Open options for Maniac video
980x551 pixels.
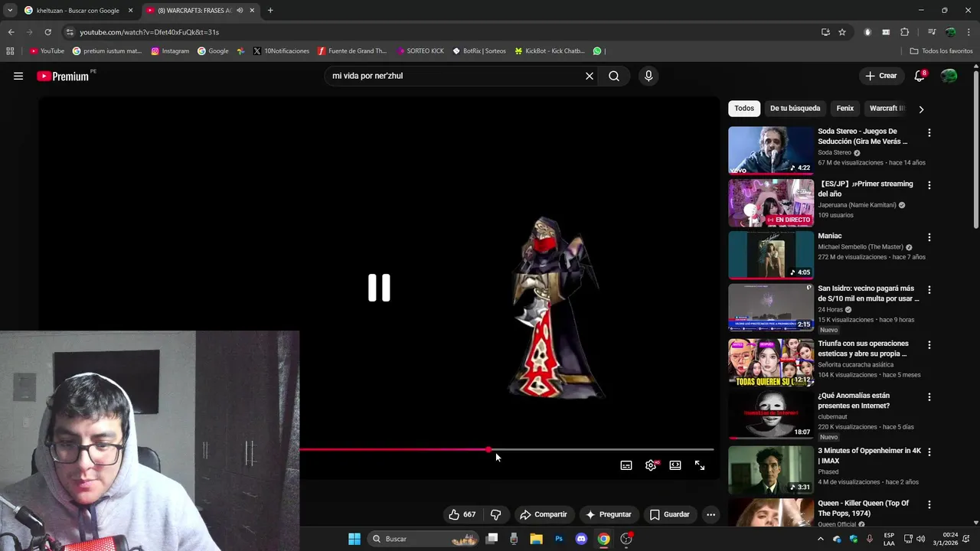929,237
